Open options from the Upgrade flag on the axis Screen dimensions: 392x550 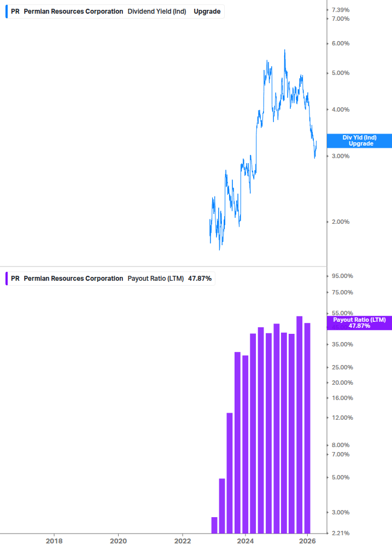359,144
